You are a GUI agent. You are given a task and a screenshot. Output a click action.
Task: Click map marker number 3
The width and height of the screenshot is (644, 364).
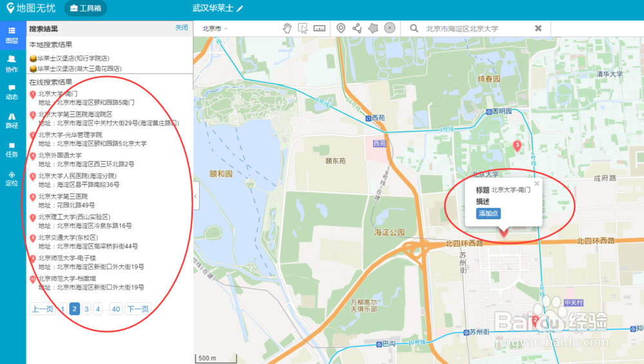(517, 146)
